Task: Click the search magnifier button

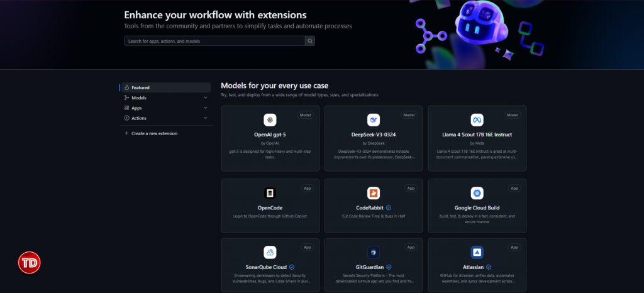Action: [310, 41]
